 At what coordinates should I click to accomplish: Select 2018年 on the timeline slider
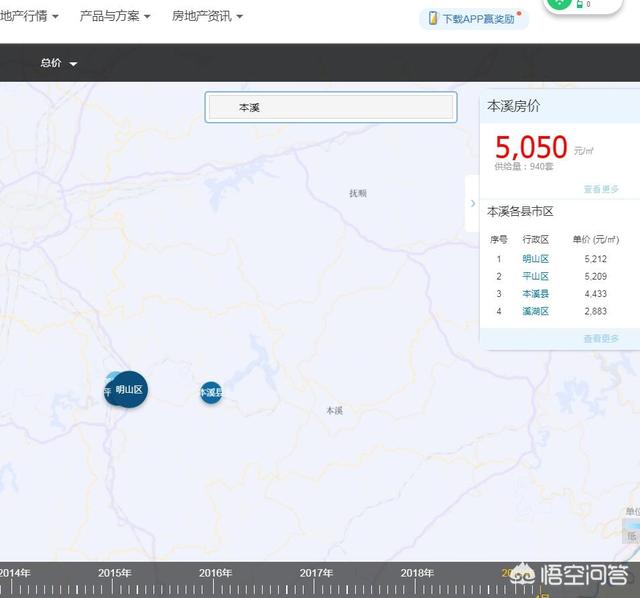click(417, 573)
